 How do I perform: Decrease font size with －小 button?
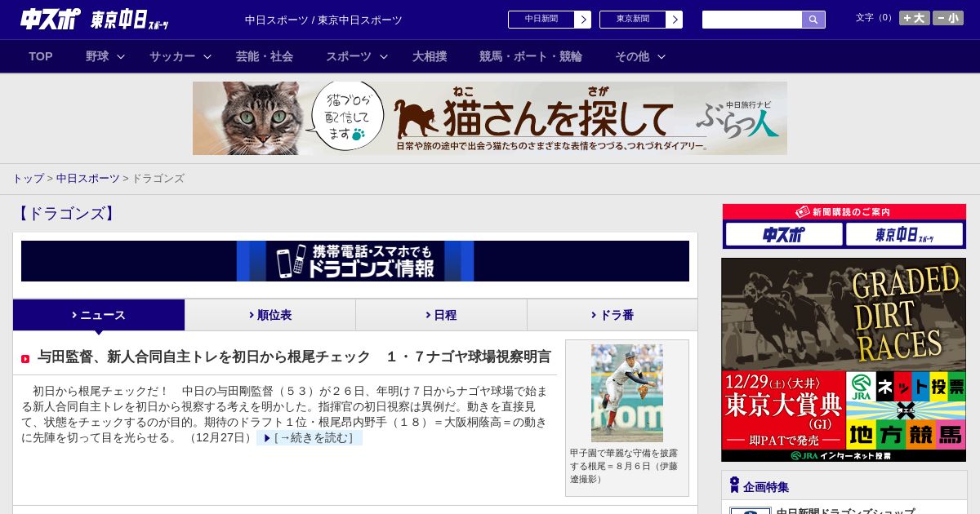pyautogui.click(x=948, y=18)
